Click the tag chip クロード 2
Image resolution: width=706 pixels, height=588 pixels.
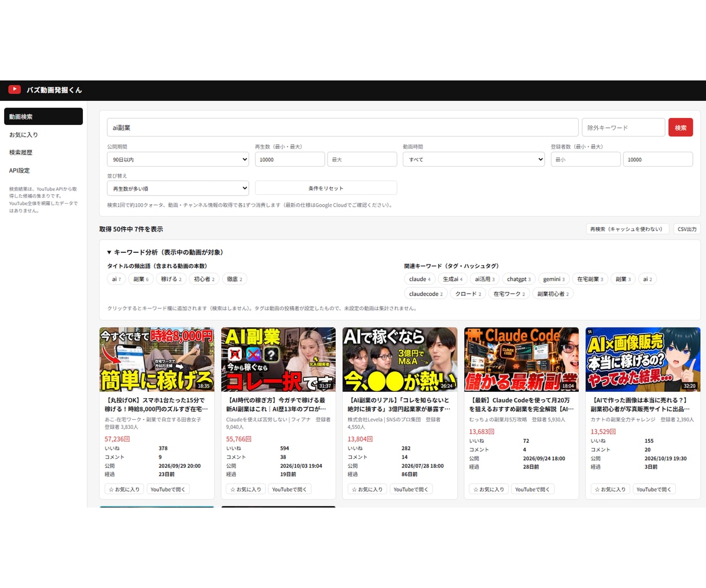tap(468, 294)
